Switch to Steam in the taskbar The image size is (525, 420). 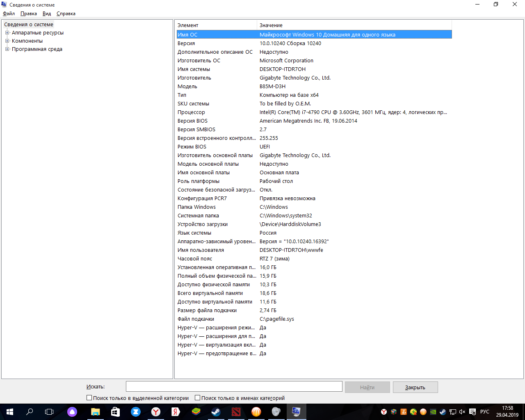pos(216,412)
